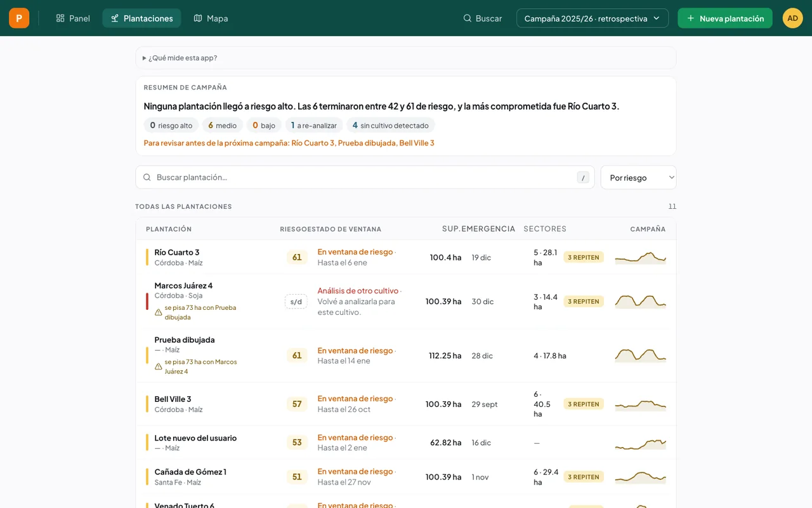Click the Panel grid icon
Image resolution: width=812 pixels, height=508 pixels.
click(x=60, y=18)
